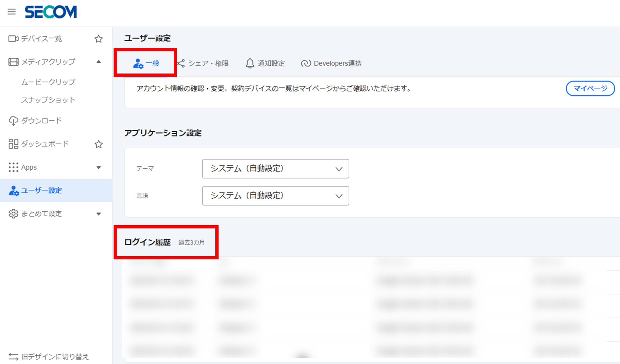
Task: Switch to the Developers連携 tab
Action: click(x=331, y=63)
